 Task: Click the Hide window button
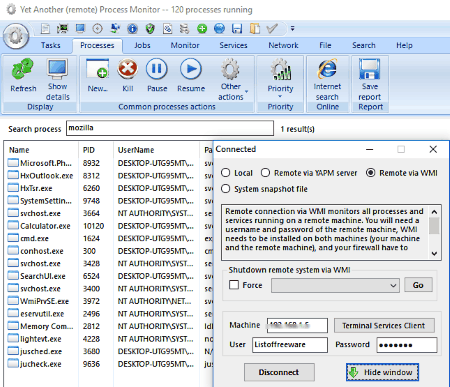(x=382, y=372)
